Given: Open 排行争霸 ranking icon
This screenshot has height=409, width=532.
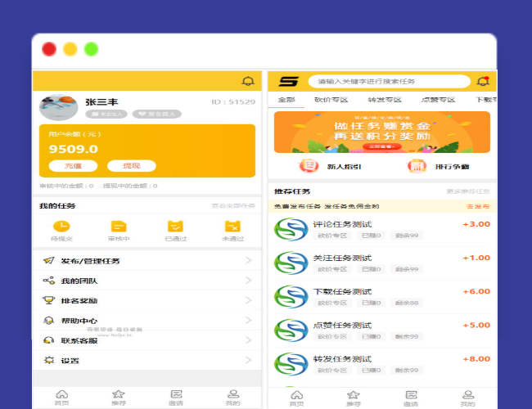Looking at the screenshot, I should pos(417,166).
